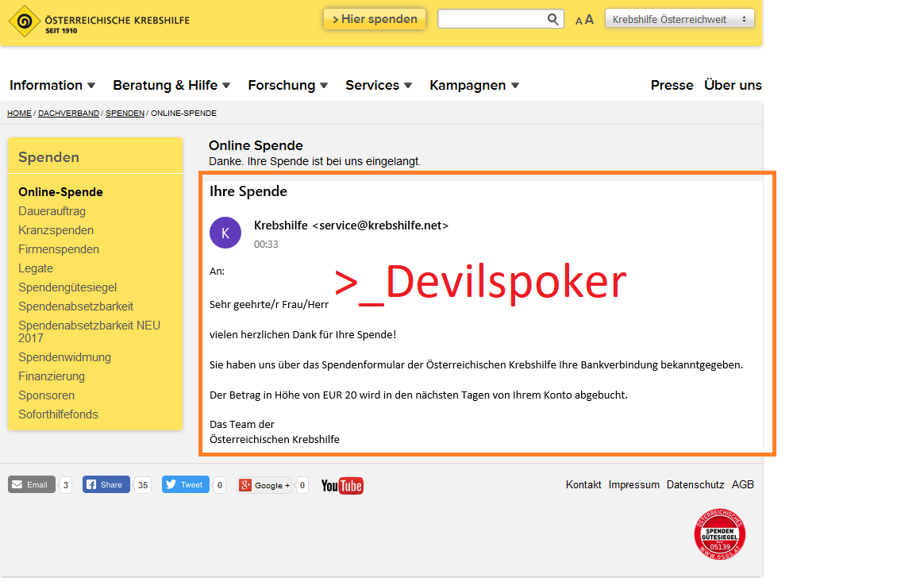
Task: Open Spendengütesiegel in the sidebar
Action: (x=67, y=287)
